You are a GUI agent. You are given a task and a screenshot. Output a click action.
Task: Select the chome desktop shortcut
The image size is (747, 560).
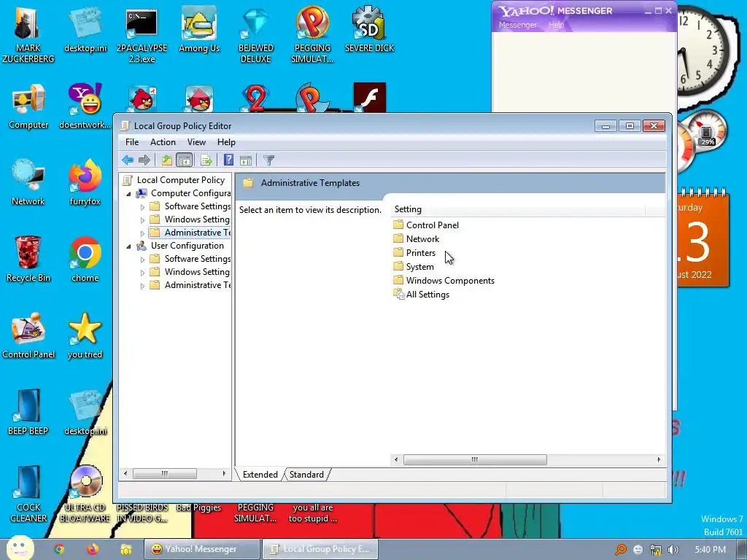coord(85,260)
